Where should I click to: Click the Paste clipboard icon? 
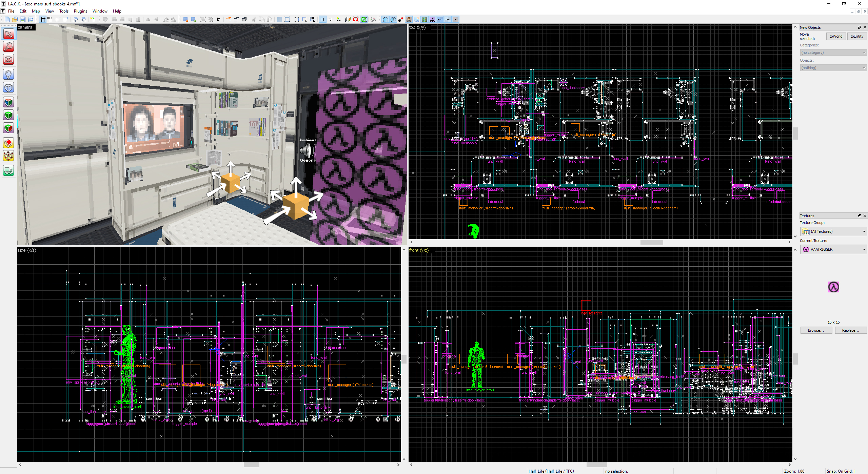pos(270,19)
